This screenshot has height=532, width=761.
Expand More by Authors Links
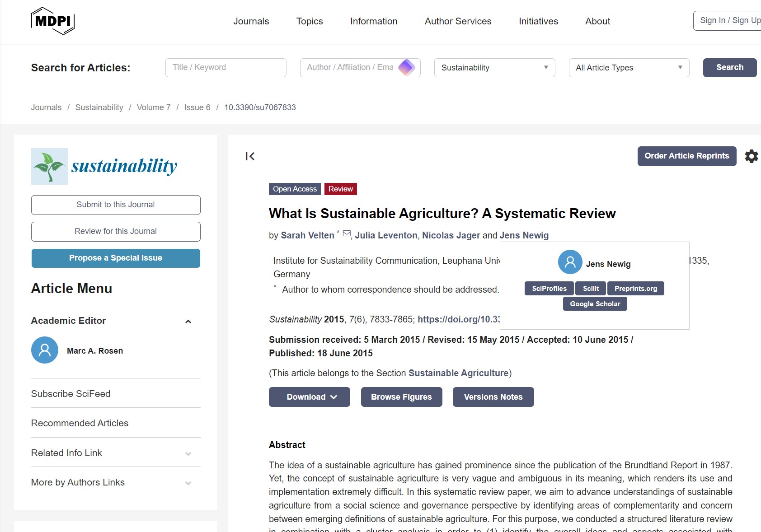pos(188,483)
